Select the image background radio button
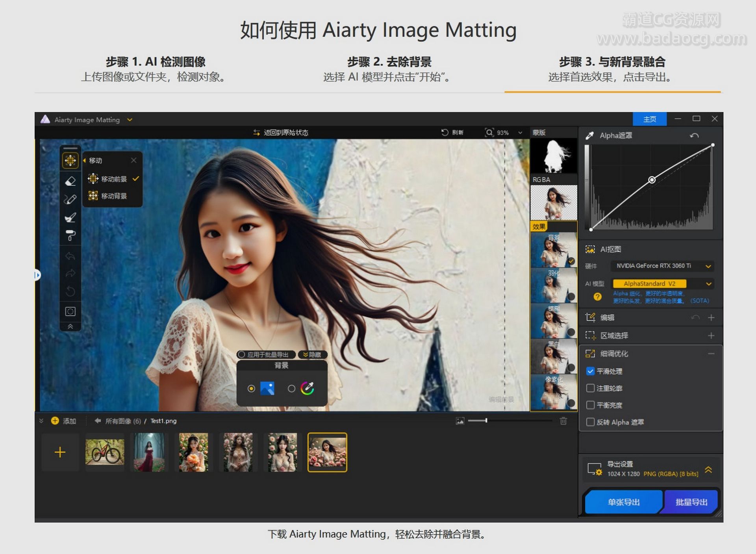 (x=251, y=389)
